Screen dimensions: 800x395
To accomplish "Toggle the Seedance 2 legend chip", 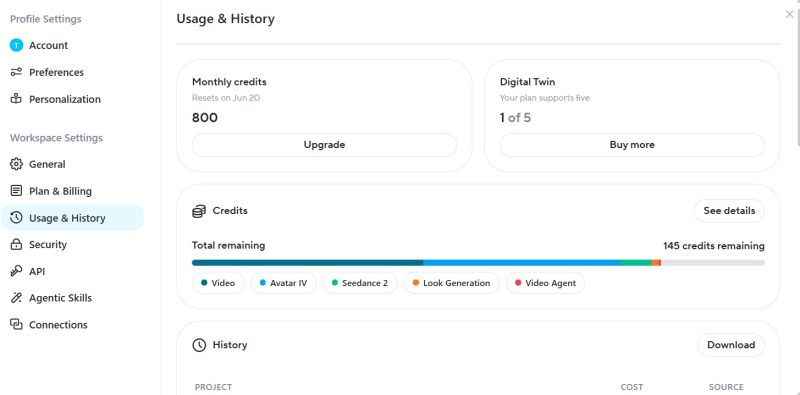I will pos(360,283).
